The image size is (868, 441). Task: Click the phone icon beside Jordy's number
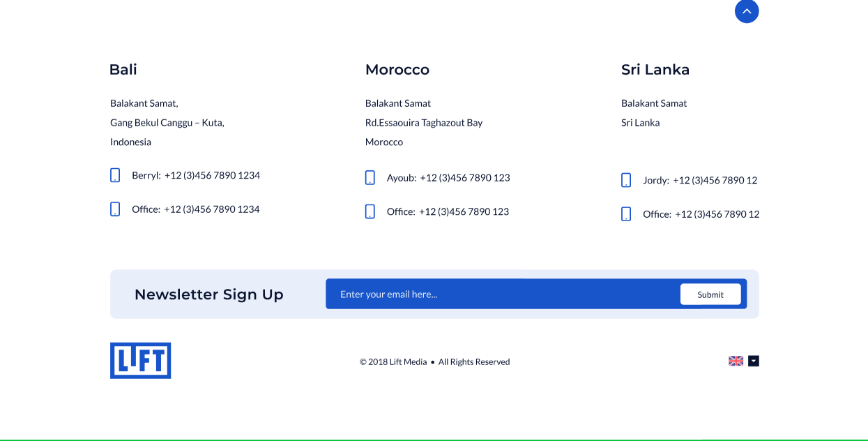pos(626,180)
